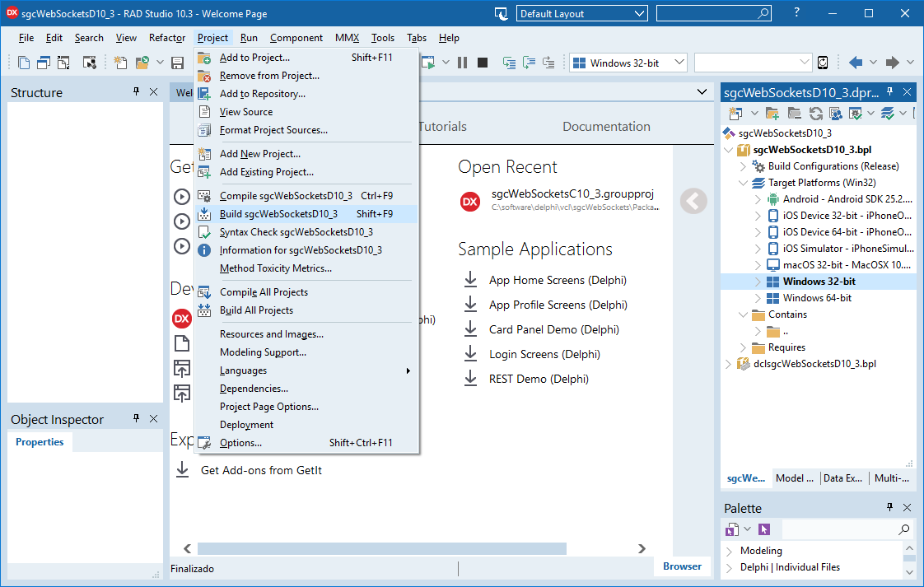Open the empty device combo box
This screenshot has height=587, width=924.
753,63
